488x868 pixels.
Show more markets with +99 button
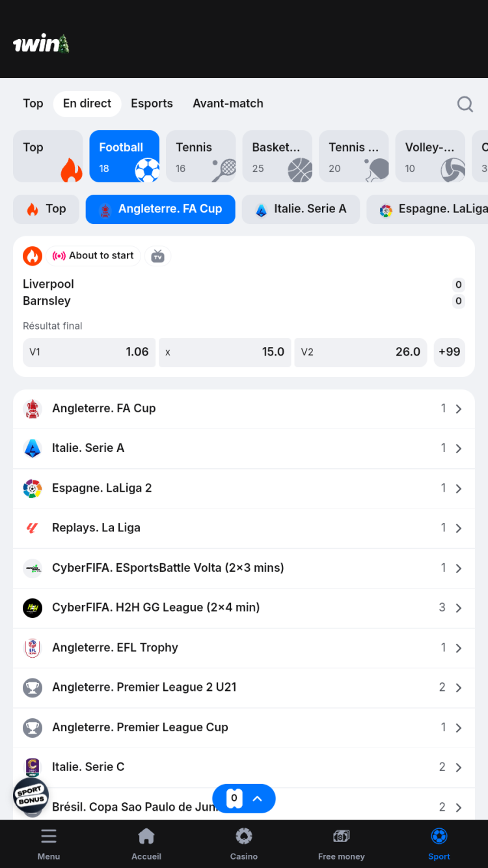click(449, 352)
